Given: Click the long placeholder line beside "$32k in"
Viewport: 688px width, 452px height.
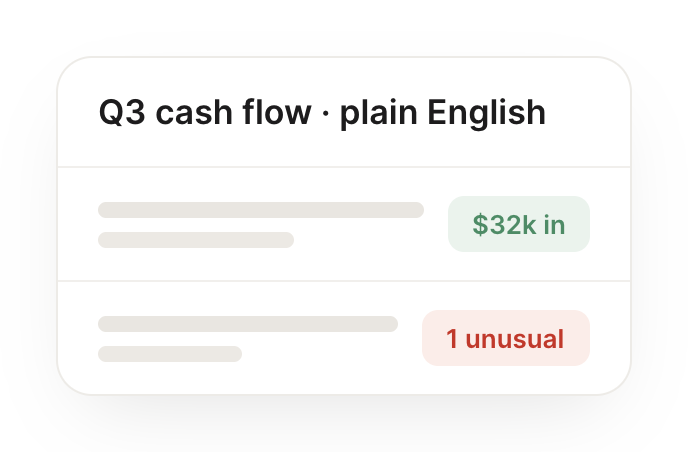Looking at the screenshot, I should click(x=261, y=210).
